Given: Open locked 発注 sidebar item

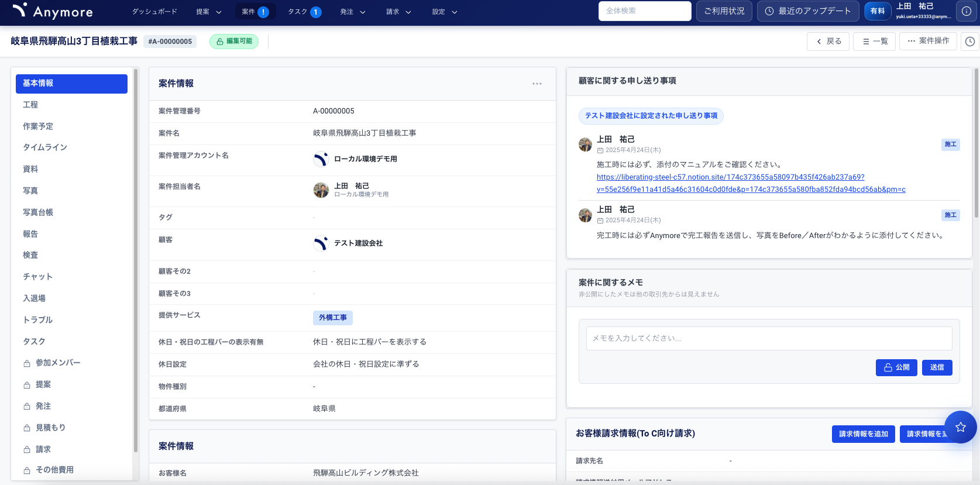Looking at the screenshot, I should (x=71, y=406).
